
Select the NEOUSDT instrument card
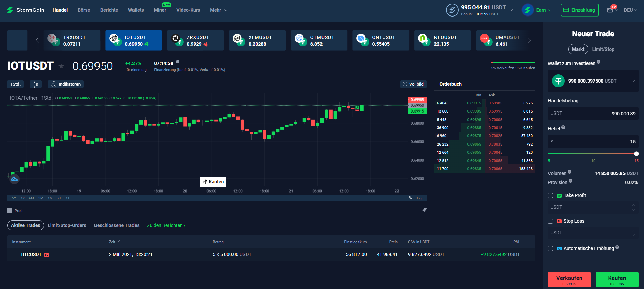click(x=443, y=40)
